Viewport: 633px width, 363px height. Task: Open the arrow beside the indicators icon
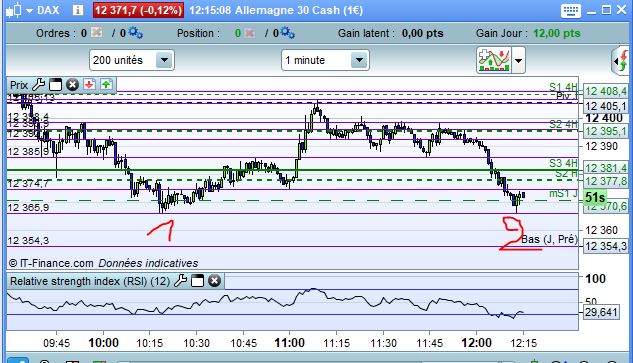click(518, 61)
